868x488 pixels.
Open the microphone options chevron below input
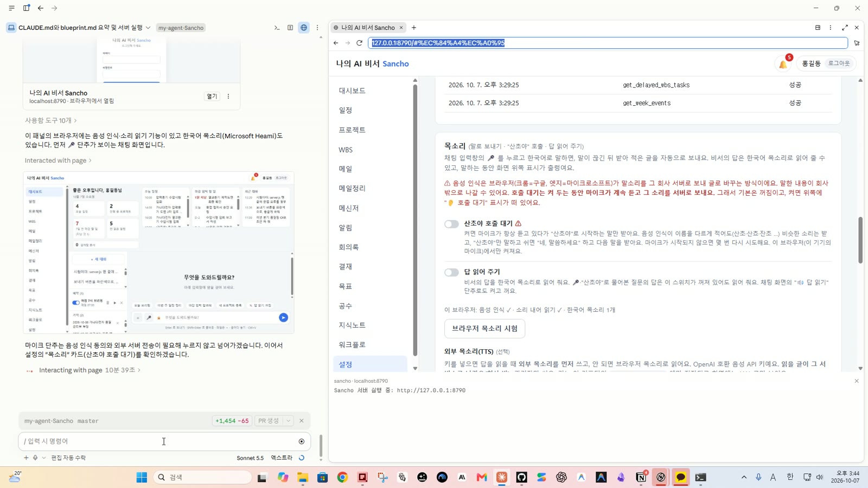click(x=44, y=458)
